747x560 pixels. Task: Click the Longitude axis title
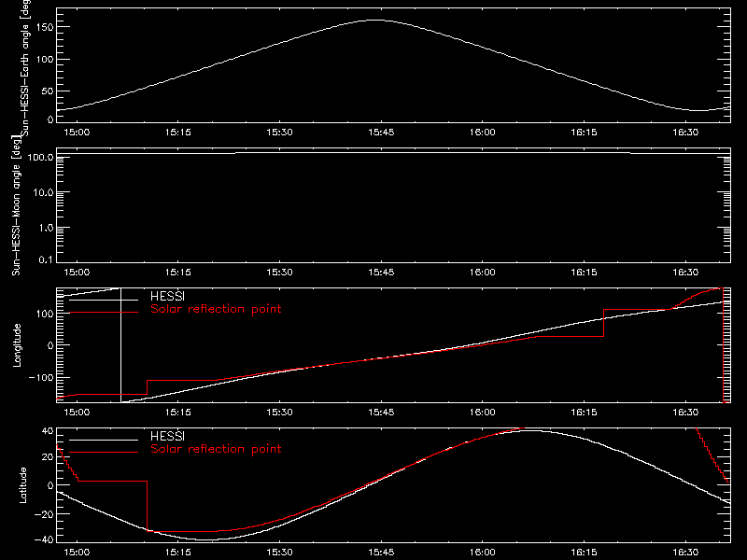[17, 345]
